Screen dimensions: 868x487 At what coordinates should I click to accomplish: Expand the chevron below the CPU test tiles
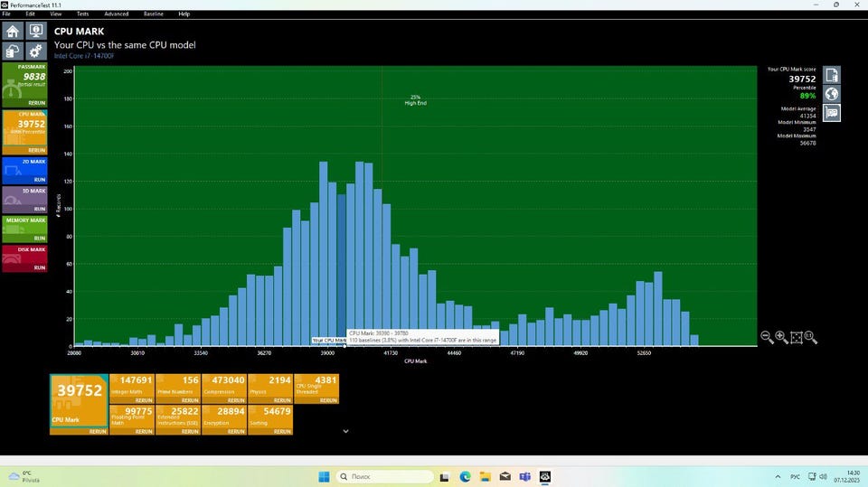point(345,431)
